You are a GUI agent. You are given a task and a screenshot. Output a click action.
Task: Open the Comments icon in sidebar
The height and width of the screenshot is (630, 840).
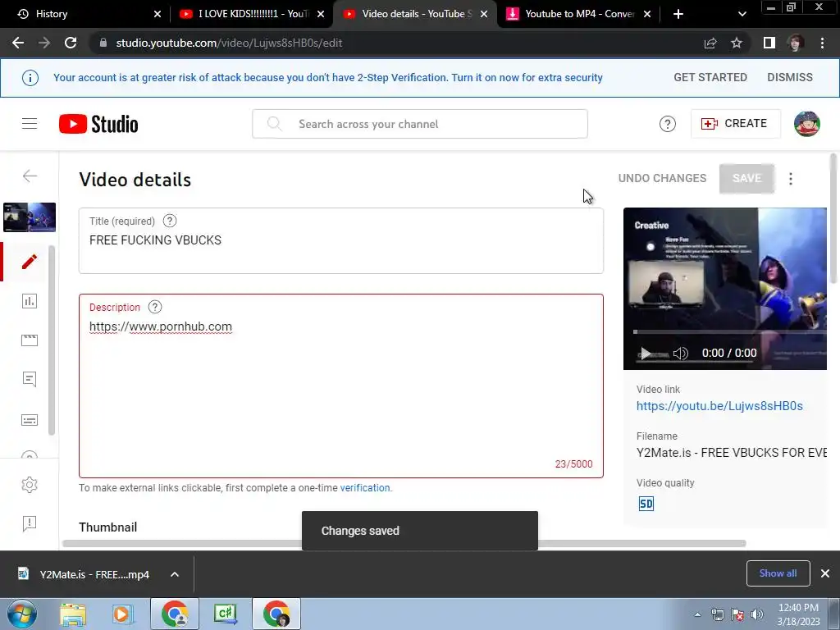pos(30,379)
